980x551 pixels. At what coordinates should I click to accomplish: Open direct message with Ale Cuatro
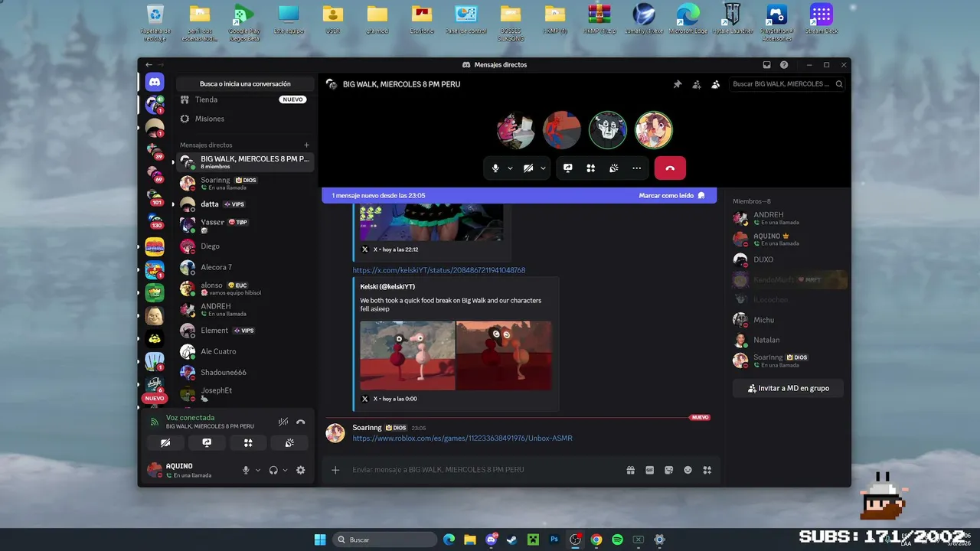[x=245, y=351]
